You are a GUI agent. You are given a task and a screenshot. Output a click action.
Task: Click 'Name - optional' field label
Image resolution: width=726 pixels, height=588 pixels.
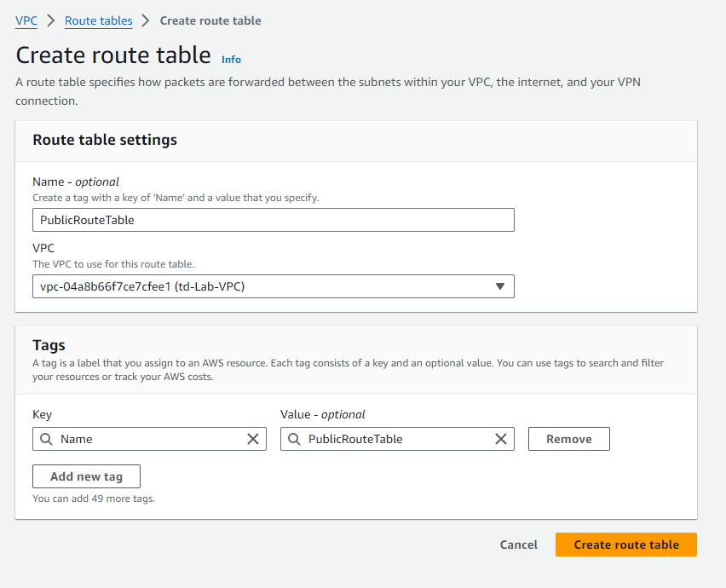[76, 182]
